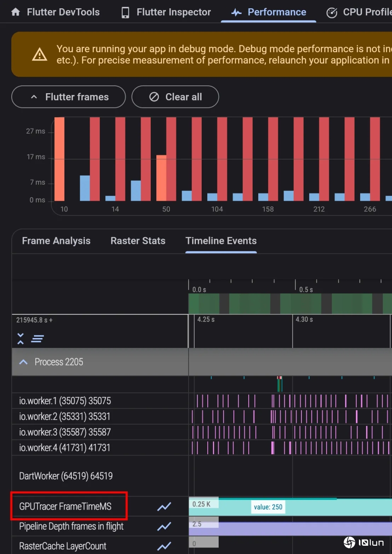Viewport: 392px width, 554px height.
Task: Click the chart icon beside RasterCache LayerCount
Action: point(164,546)
